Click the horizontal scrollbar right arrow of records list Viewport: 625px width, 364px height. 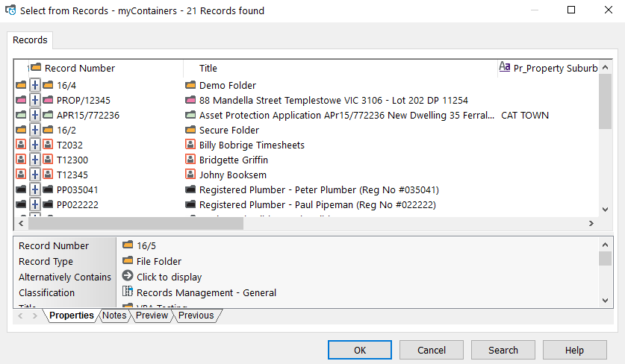[x=591, y=223]
